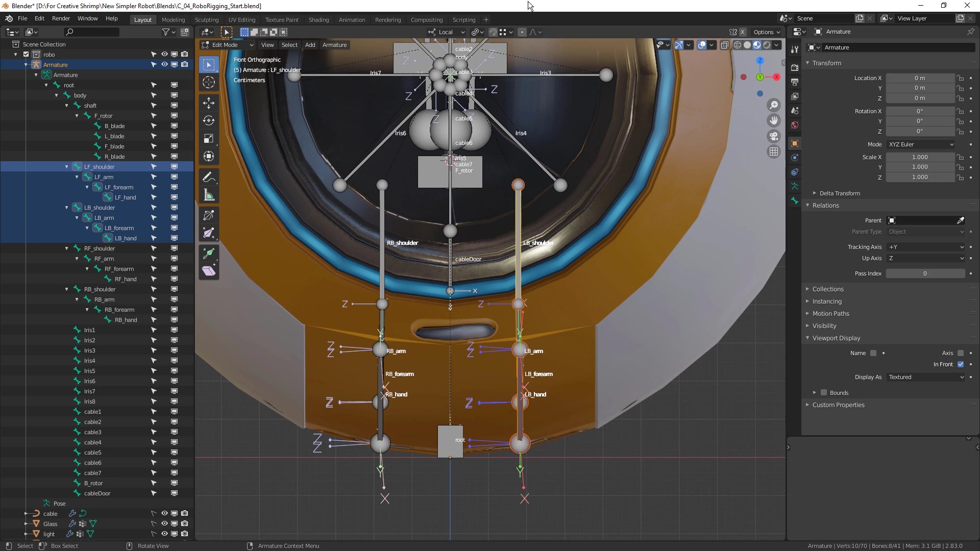Select the Rotate tool in the toolbar
The height and width of the screenshot is (551, 980).
click(208, 120)
